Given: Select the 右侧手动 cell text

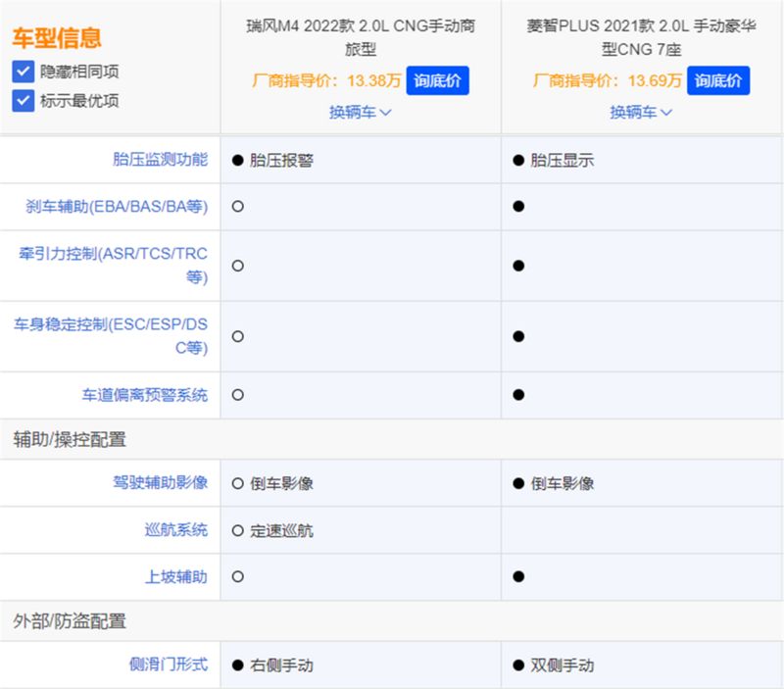Looking at the screenshot, I should pyautogui.click(x=281, y=665).
